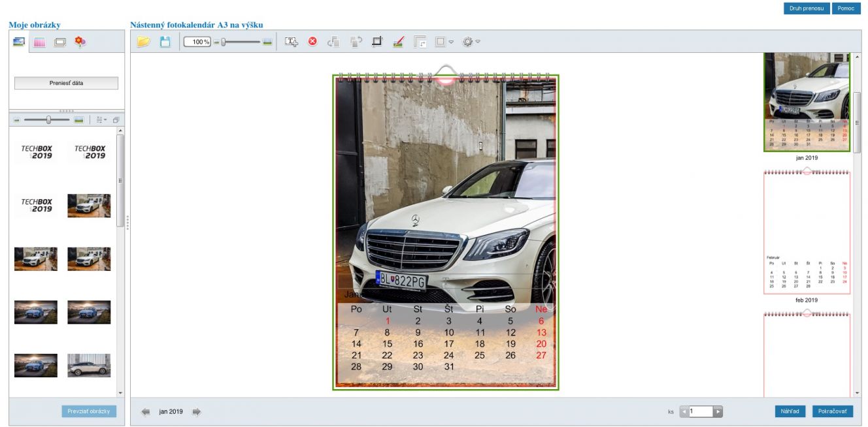The height and width of the screenshot is (427, 868).
Task: Select the right blue car thumbnail in fourth row
Action: pos(89,312)
